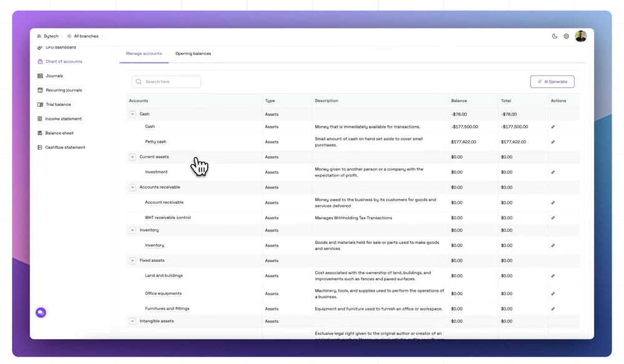Expand the Inventory account chevron
The height and width of the screenshot is (364, 624).
click(x=132, y=230)
